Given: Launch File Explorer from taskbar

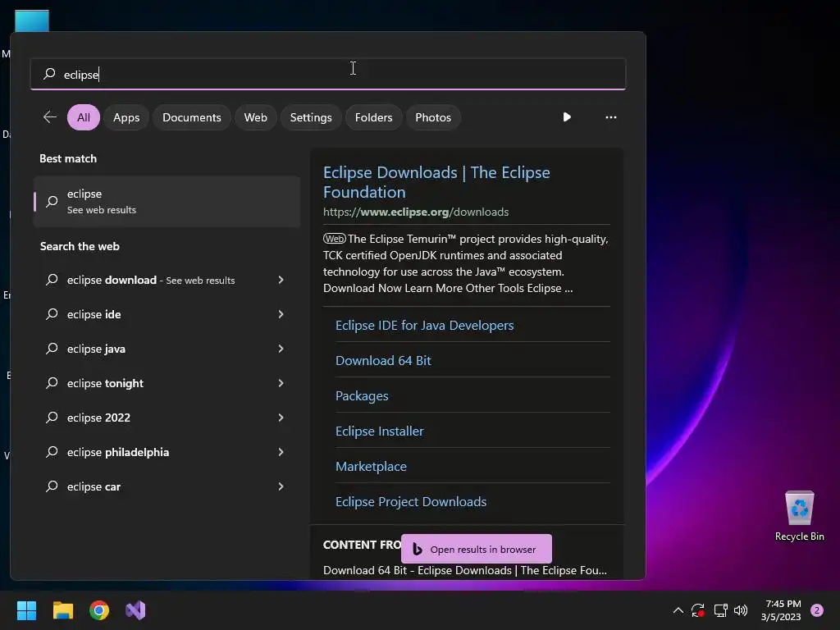Looking at the screenshot, I should coord(62,610).
